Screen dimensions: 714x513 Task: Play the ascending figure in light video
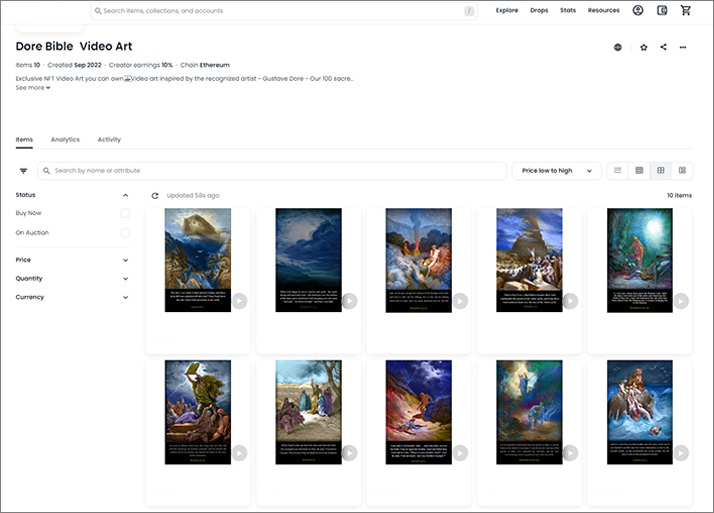click(x=571, y=453)
